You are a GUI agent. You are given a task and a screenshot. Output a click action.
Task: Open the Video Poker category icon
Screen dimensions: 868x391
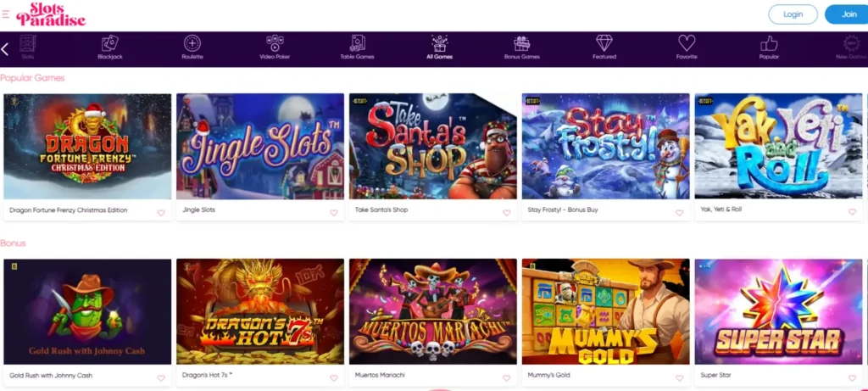(275, 43)
